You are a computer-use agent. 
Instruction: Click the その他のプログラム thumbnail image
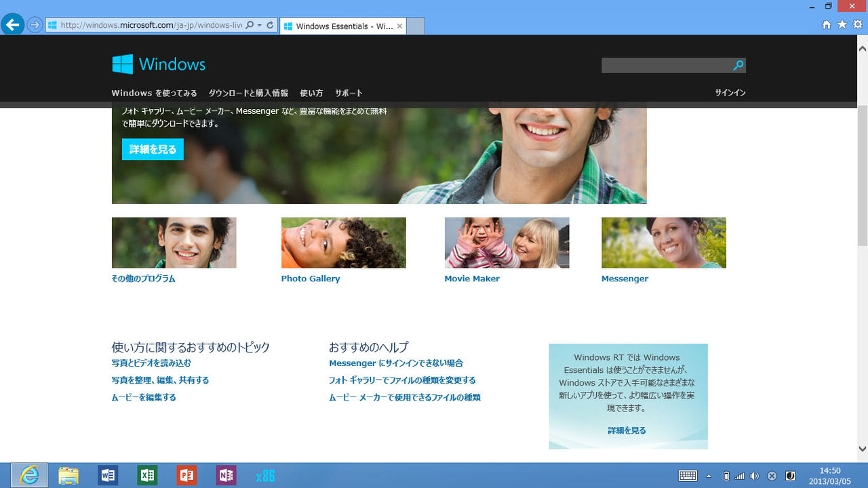tap(174, 243)
